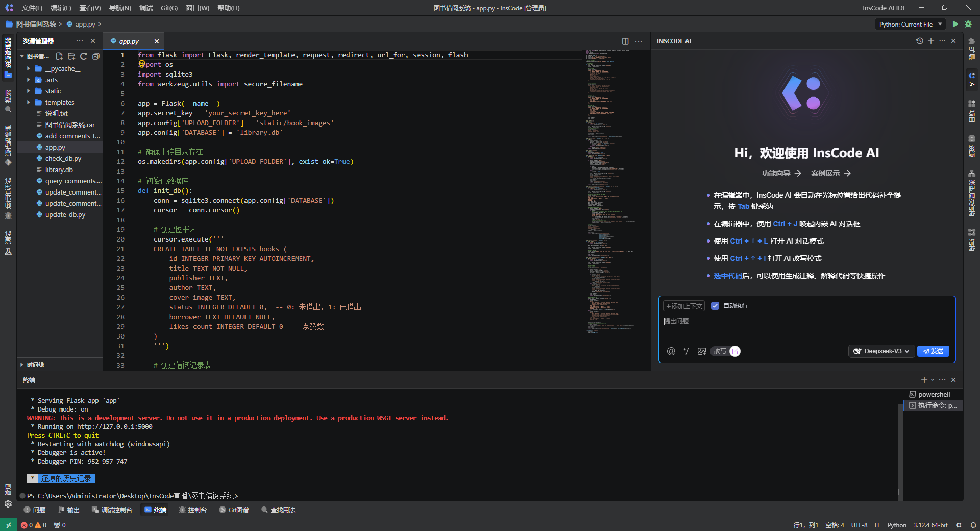Open remote connection indicator in status bar
This screenshot has height=531, width=980.
point(9,525)
